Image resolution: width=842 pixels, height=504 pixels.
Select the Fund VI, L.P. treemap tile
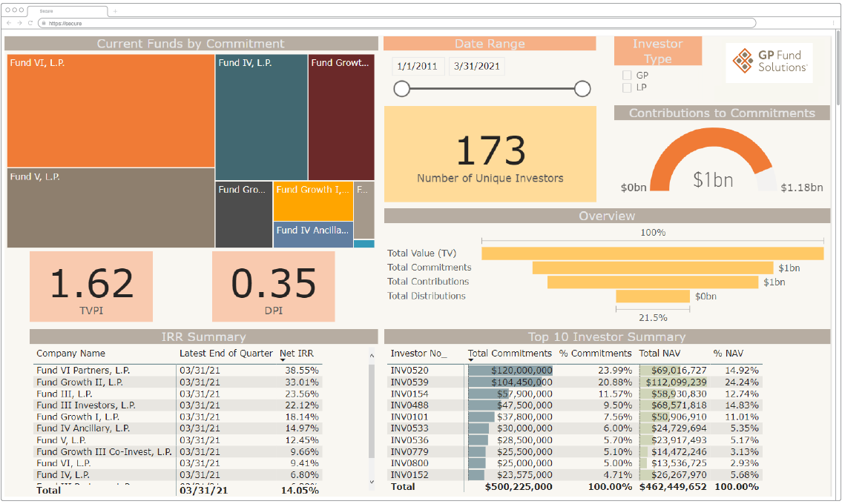click(x=111, y=110)
